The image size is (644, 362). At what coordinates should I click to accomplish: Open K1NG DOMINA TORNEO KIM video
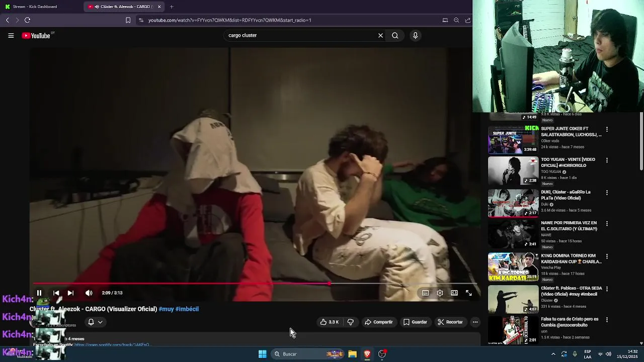tap(513, 267)
